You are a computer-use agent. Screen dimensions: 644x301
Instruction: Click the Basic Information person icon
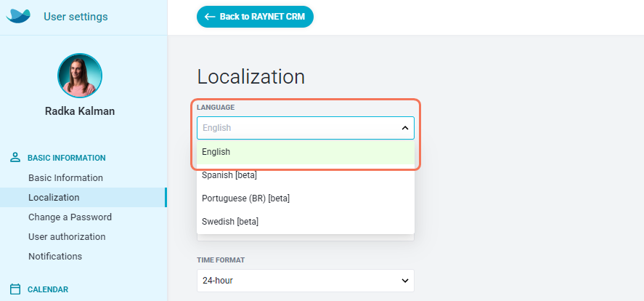(15, 158)
